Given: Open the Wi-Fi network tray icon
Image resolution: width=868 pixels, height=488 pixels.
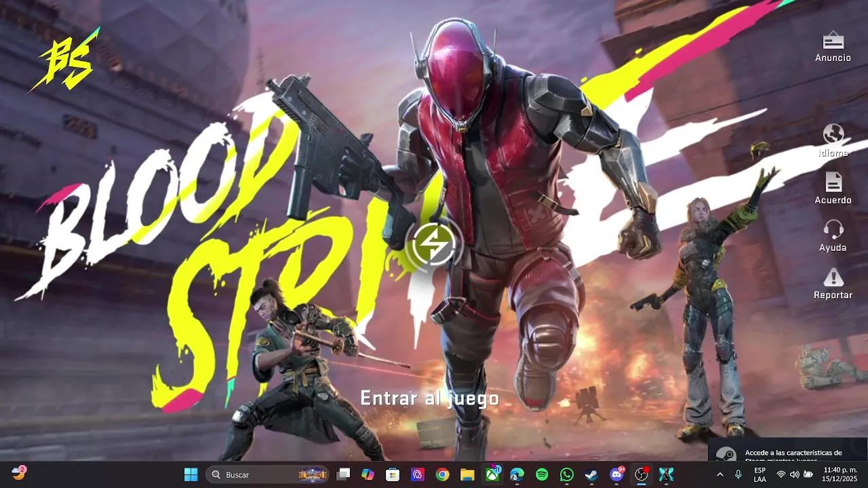Looking at the screenshot, I should [x=781, y=474].
